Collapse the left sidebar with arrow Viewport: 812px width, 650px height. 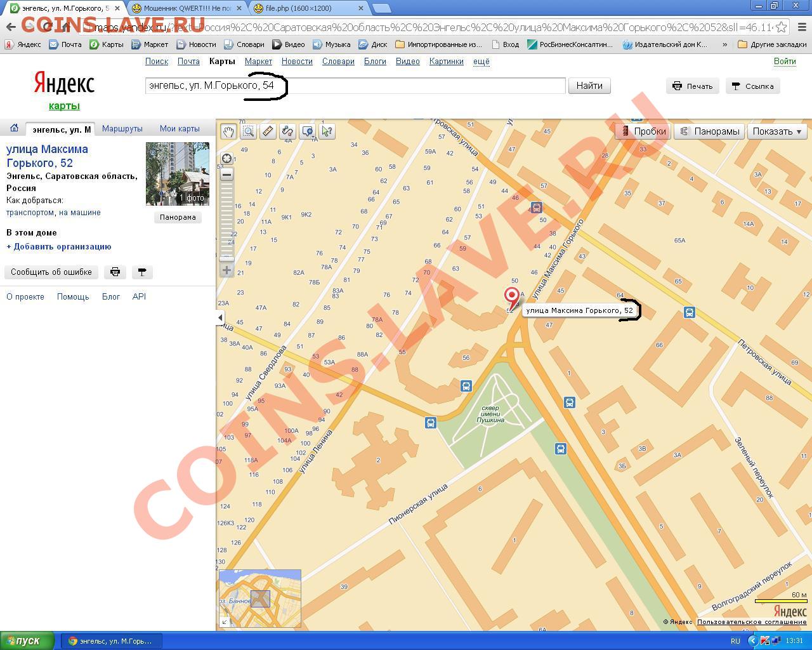click(220, 317)
